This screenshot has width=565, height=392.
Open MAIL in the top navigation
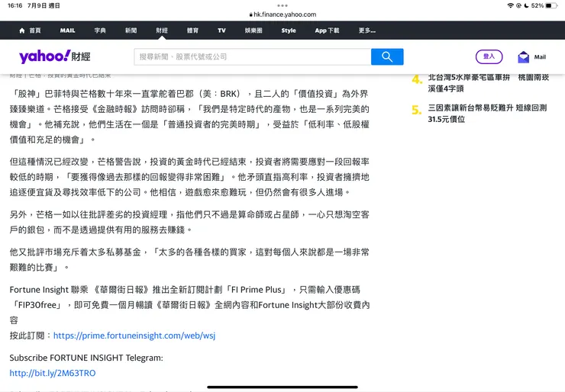click(67, 31)
